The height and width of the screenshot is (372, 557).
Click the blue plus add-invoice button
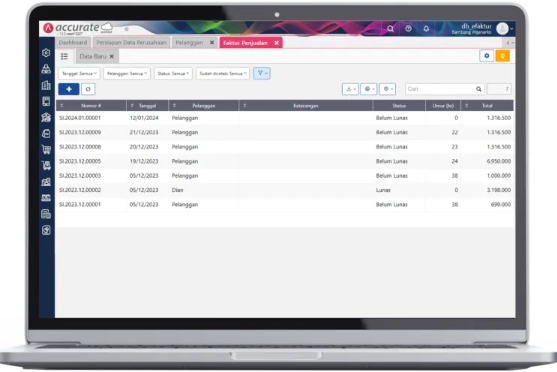click(69, 89)
